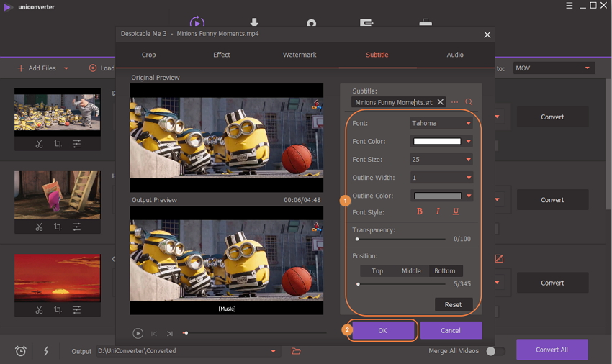The height and width of the screenshot is (364, 612).
Task: Toggle underline font style
Action: click(456, 211)
